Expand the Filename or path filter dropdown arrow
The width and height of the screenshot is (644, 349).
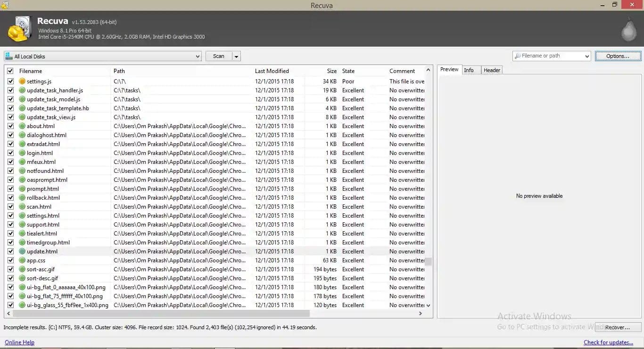(587, 56)
